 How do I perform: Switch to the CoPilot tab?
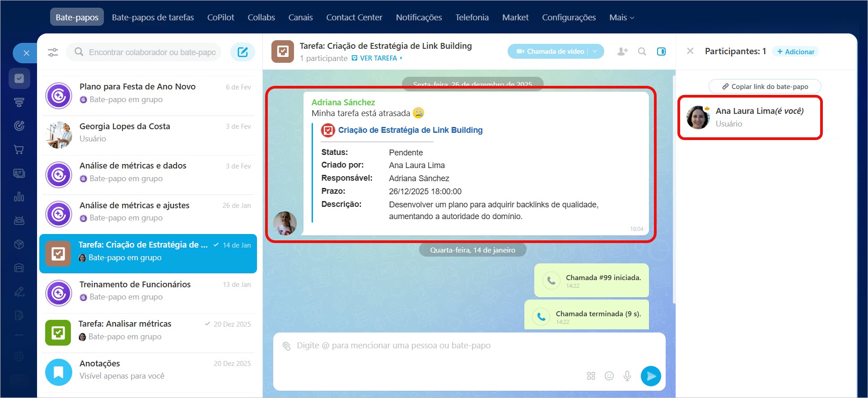[x=220, y=18]
